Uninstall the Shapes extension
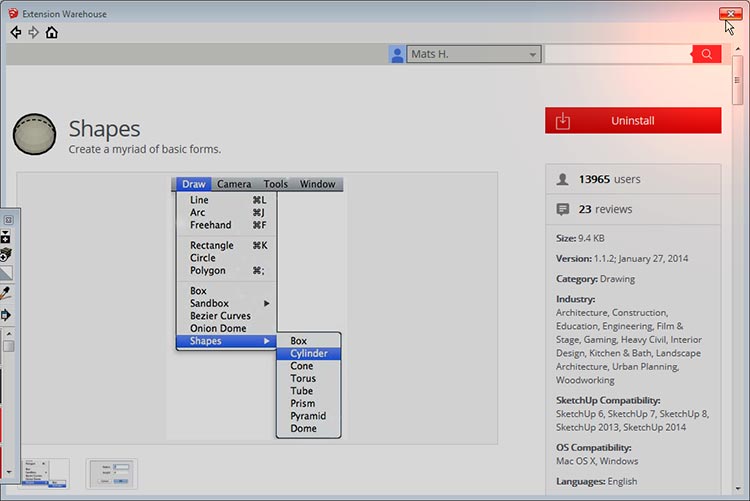This screenshot has height=501, width=750. click(633, 121)
